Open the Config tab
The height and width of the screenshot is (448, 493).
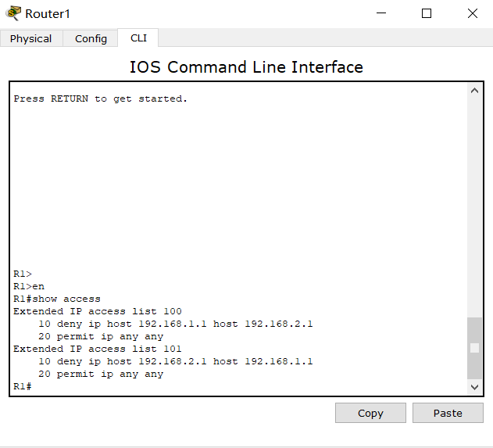(x=91, y=38)
